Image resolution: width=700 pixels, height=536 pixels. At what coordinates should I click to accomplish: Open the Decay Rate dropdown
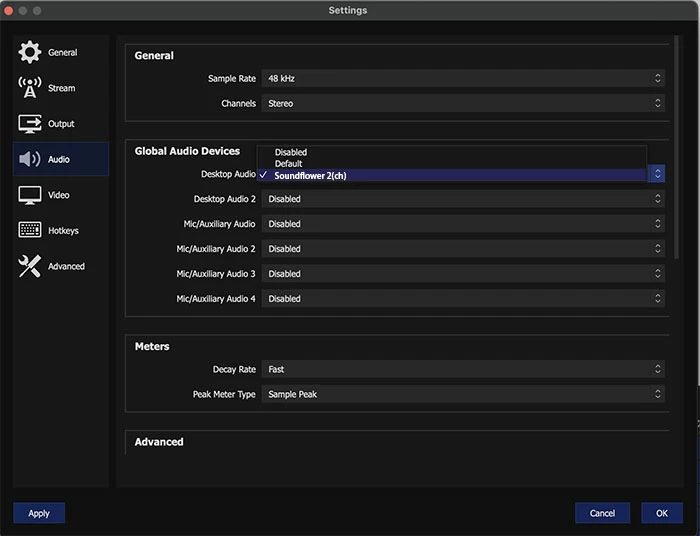[x=462, y=369]
